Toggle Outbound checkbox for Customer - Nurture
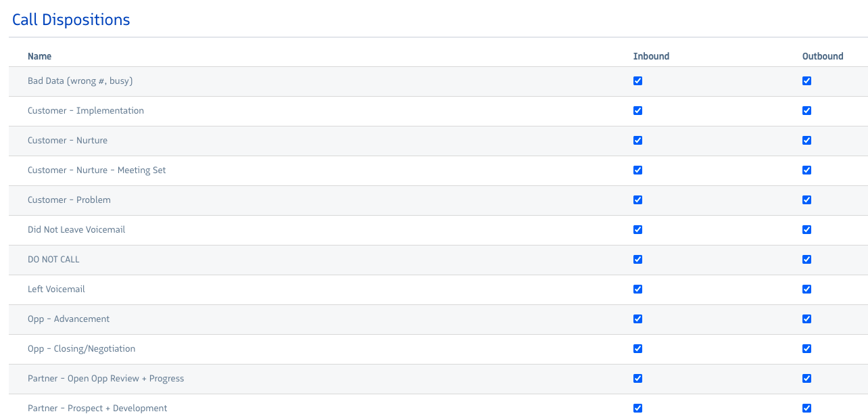Image resolution: width=868 pixels, height=420 pixels. coord(806,141)
